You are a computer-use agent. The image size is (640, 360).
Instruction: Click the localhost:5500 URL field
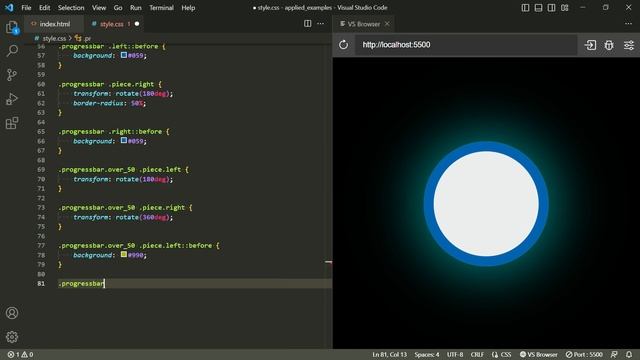466,45
